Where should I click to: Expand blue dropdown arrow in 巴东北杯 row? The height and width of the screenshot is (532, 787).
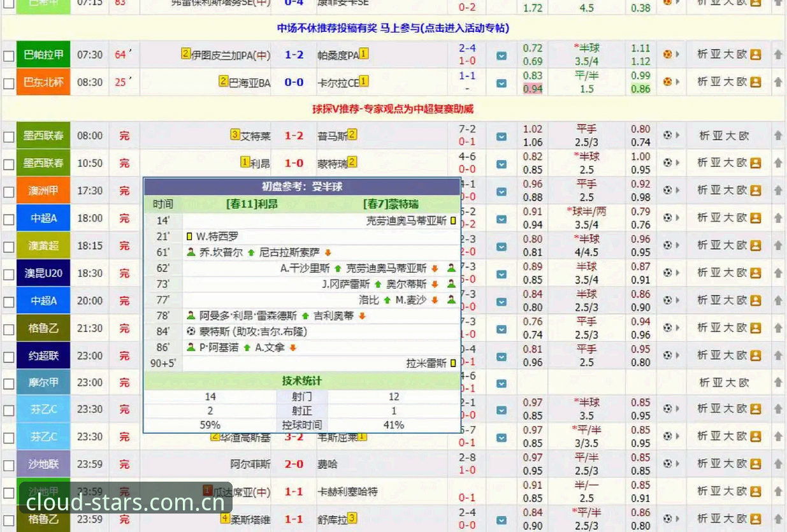pyautogui.click(x=502, y=83)
